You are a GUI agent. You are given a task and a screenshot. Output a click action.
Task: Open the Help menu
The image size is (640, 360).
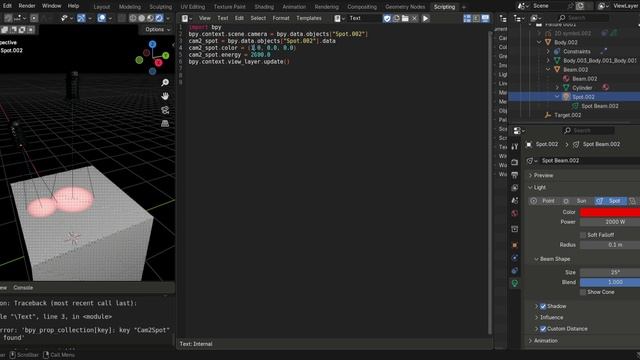coord(73,6)
